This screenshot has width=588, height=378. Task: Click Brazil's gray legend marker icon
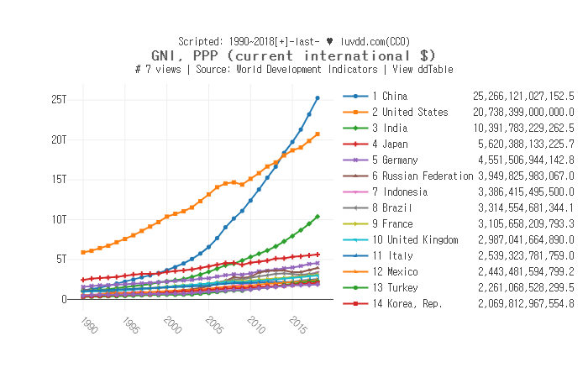click(x=356, y=208)
